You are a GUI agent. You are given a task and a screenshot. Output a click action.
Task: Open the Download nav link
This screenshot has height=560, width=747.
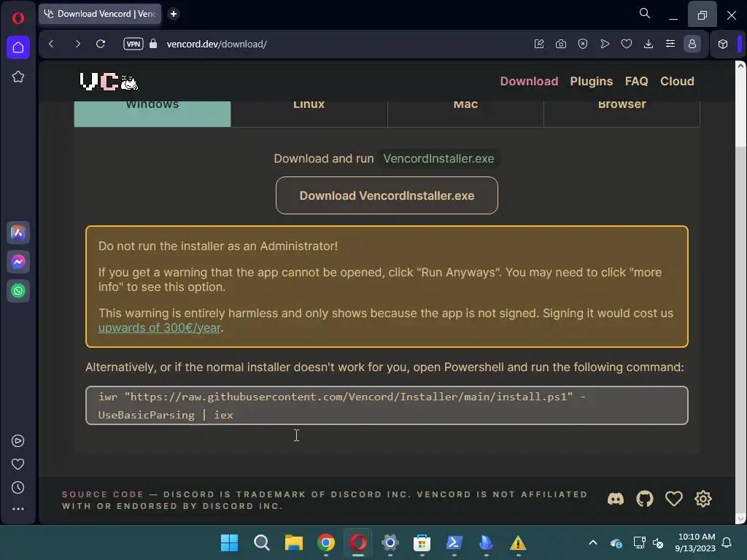pos(529,82)
